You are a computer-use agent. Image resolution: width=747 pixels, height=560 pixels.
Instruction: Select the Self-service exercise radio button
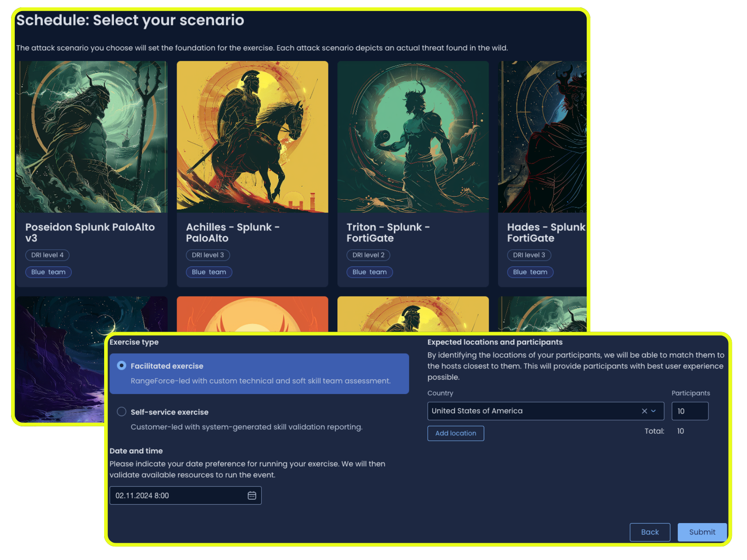[x=121, y=412]
